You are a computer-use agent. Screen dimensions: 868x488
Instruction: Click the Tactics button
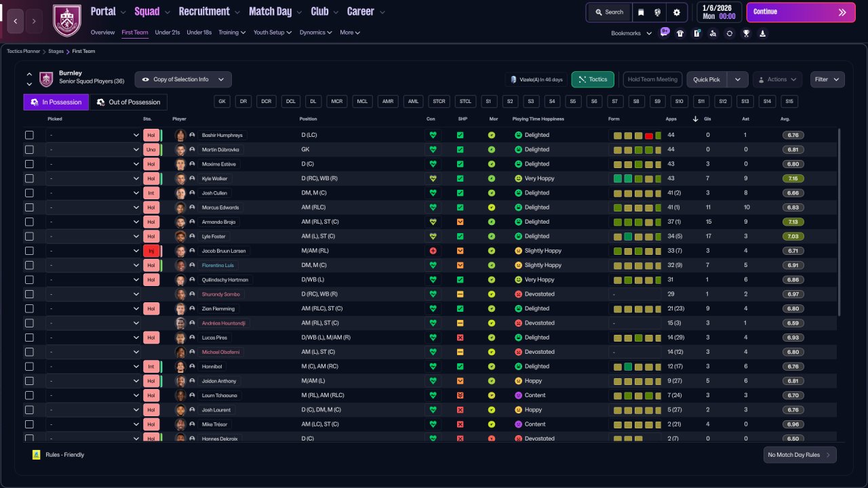593,79
